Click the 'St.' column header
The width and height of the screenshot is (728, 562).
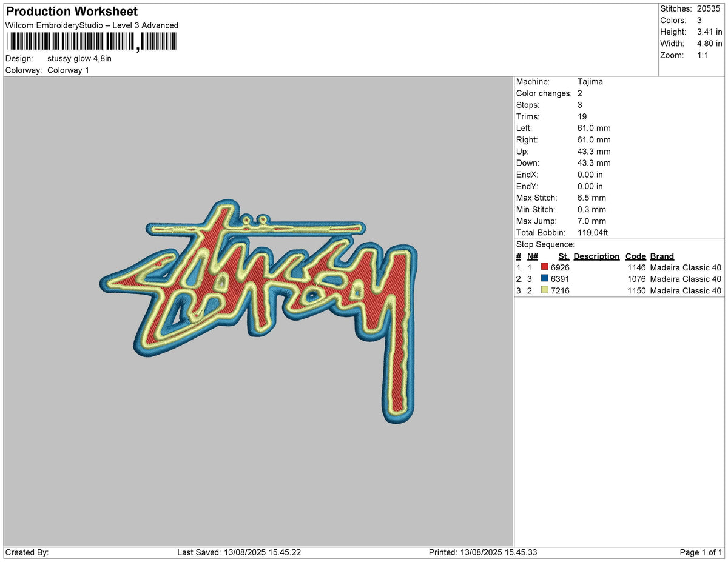pyautogui.click(x=564, y=256)
